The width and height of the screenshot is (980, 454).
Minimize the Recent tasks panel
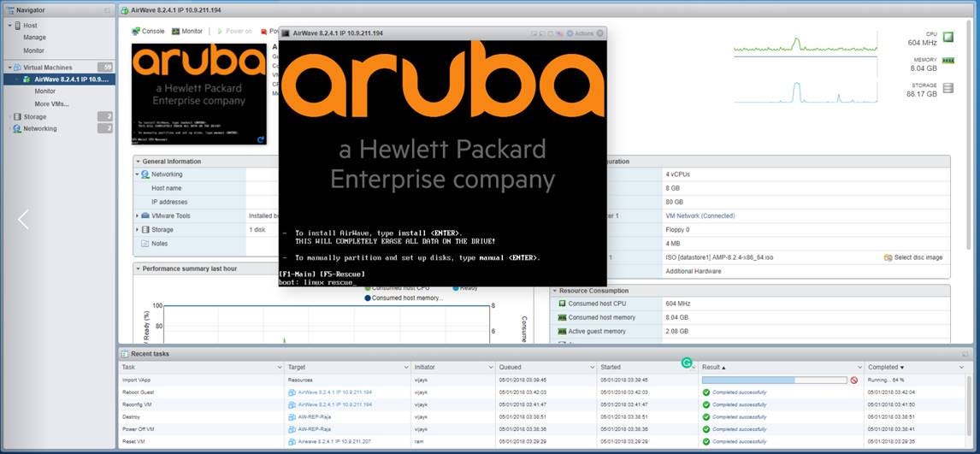965,354
